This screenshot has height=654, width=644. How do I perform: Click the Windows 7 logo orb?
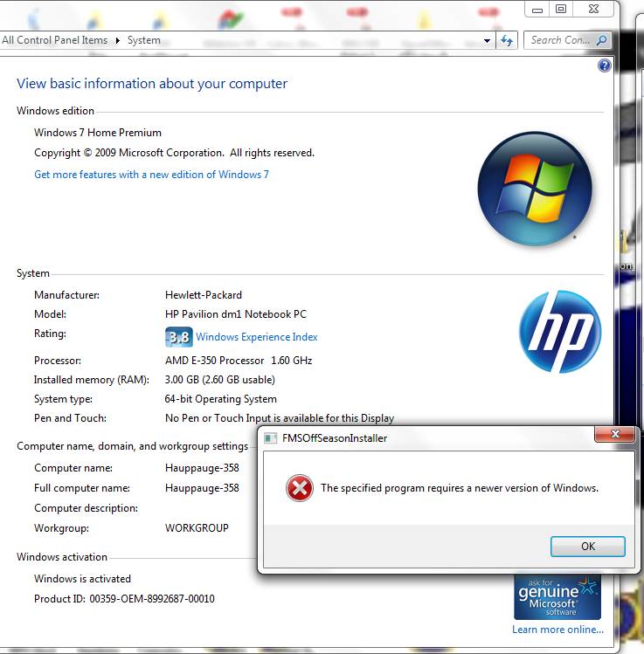tap(534, 189)
